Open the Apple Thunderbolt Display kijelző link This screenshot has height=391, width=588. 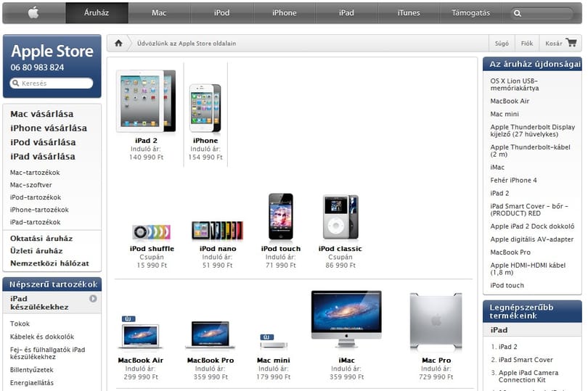coord(533,131)
